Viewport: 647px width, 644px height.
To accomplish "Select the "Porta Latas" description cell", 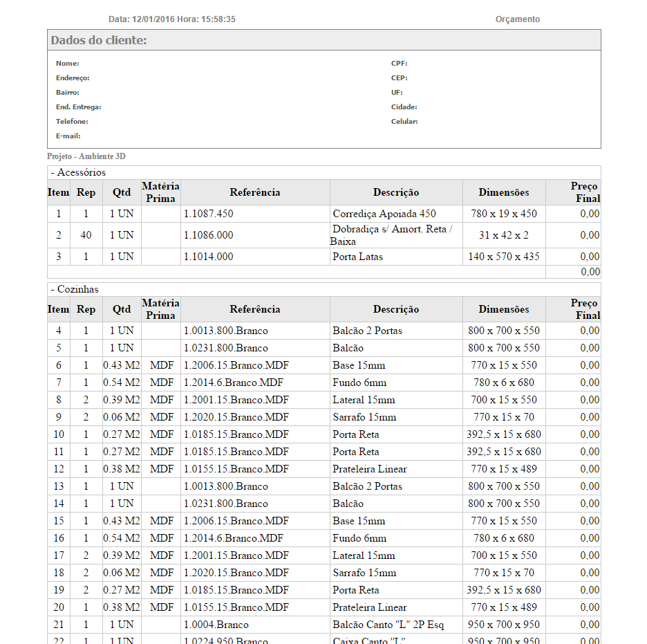I will click(357, 257).
